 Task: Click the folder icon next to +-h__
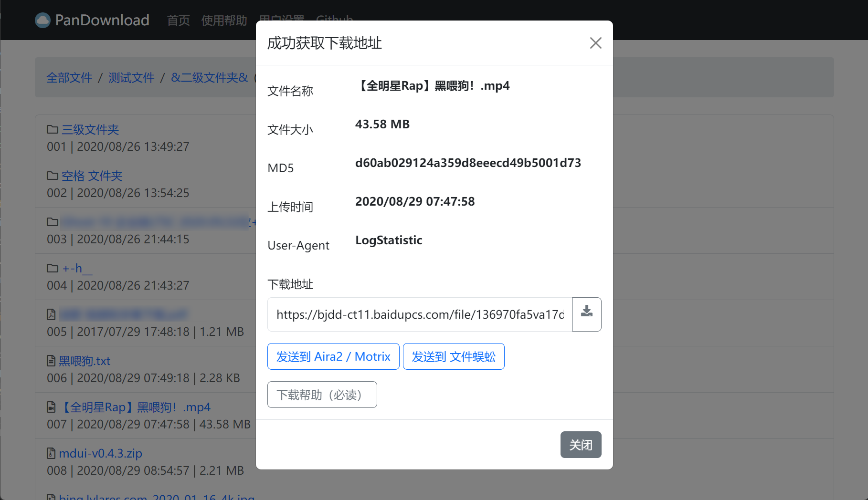coord(53,268)
